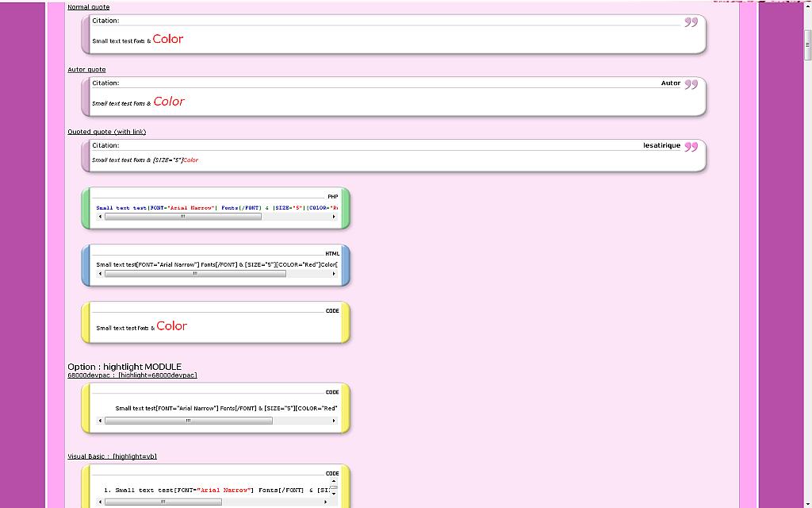Click the quote marks icon beside lesatirique
This screenshot has width=812, height=508.
point(691,147)
